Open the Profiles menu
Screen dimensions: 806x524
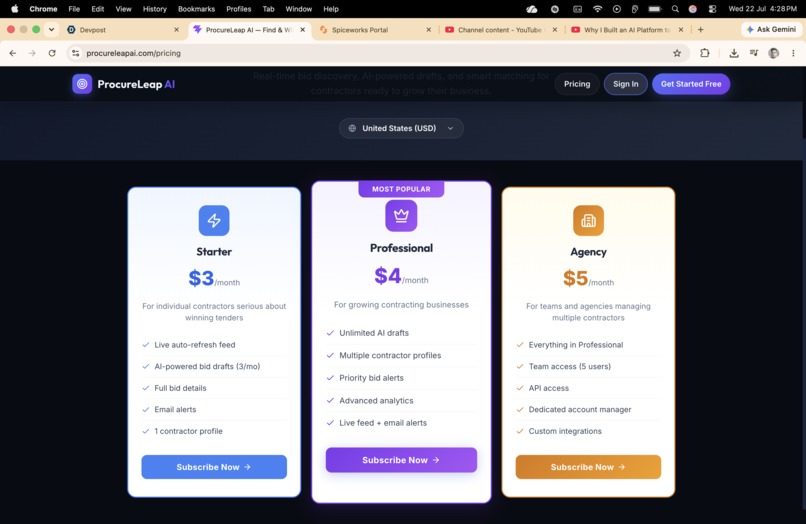point(239,9)
